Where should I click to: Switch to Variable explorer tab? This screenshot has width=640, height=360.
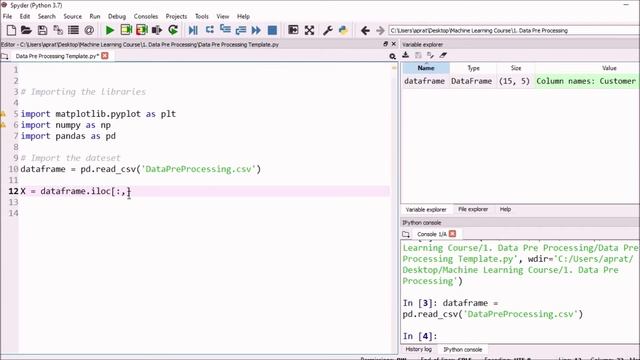[x=426, y=209]
